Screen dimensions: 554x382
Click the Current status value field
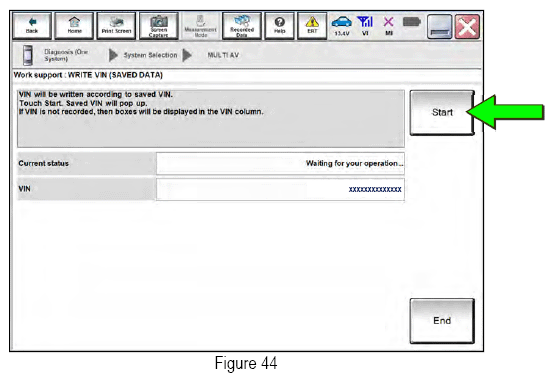(x=281, y=163)
